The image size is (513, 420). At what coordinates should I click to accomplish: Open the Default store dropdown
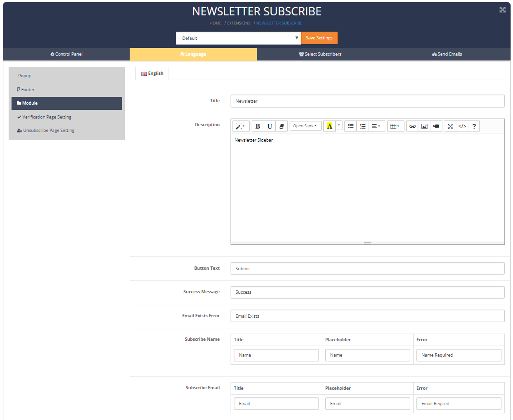click(238, 38)
